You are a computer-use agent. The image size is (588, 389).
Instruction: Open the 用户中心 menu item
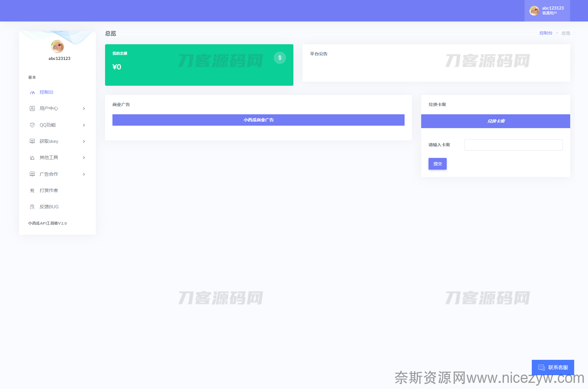[x=57, y=108]
